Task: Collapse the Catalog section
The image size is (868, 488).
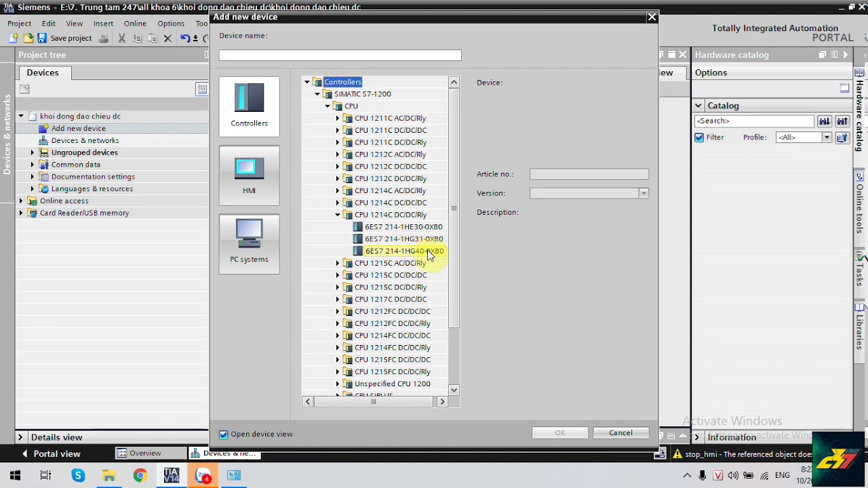Action: coord(698,106)
